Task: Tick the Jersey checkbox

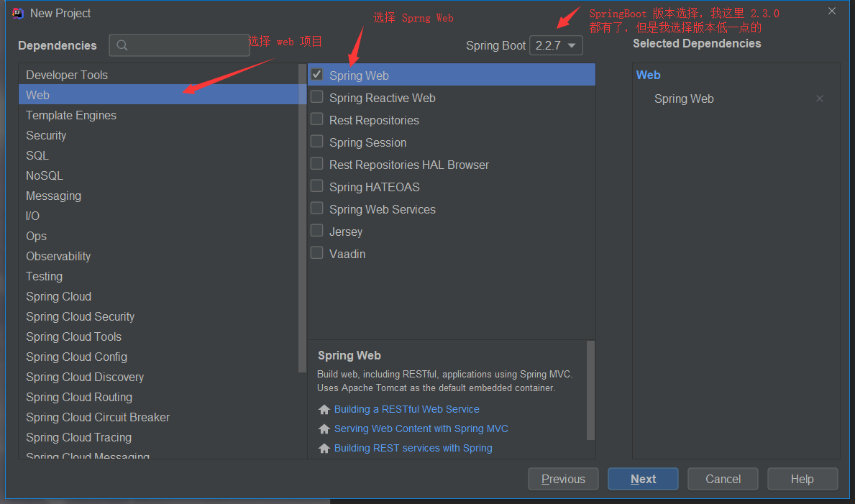Action: (x=317, y=231)
